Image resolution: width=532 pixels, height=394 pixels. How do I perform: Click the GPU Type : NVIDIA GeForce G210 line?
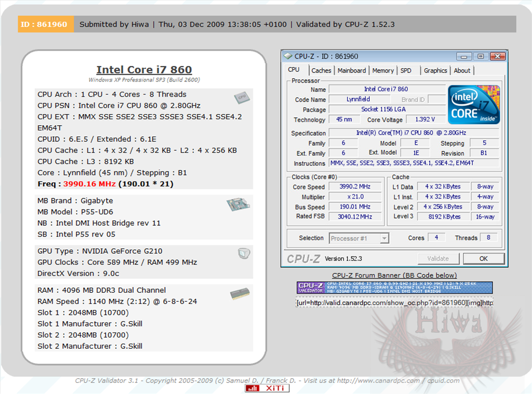[100, 251]
